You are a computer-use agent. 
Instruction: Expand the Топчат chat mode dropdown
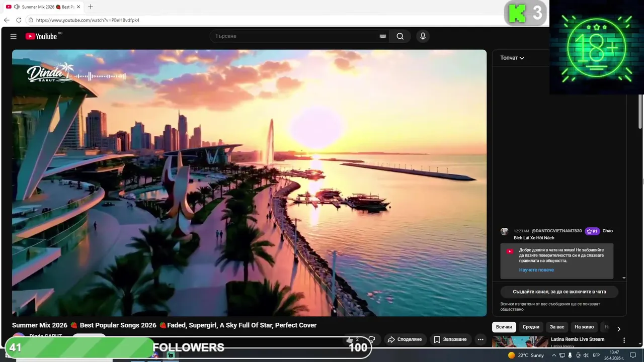(x=512, y=58)
